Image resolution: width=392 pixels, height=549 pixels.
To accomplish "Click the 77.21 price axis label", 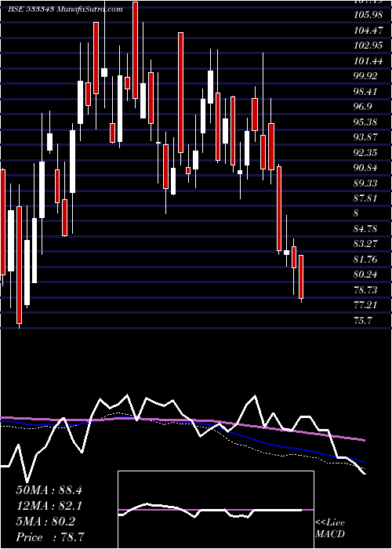I will 367,305.
